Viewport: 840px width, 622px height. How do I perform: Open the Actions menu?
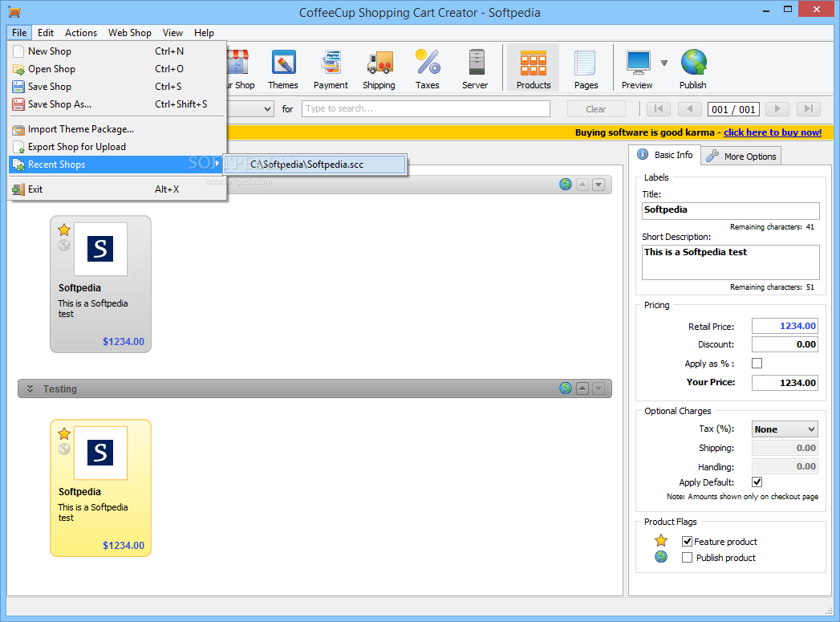point(81,33)
